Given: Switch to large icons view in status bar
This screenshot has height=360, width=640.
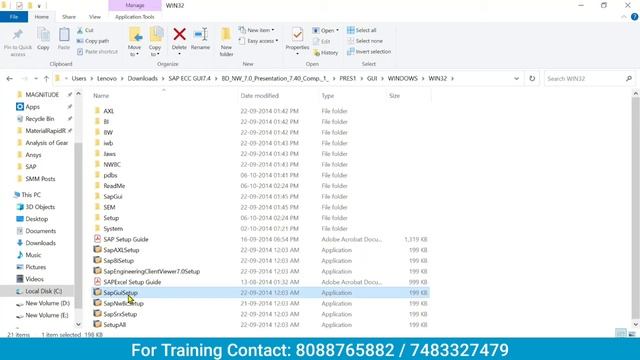Looking at the screenshot, I should click(x=632, y=333).
